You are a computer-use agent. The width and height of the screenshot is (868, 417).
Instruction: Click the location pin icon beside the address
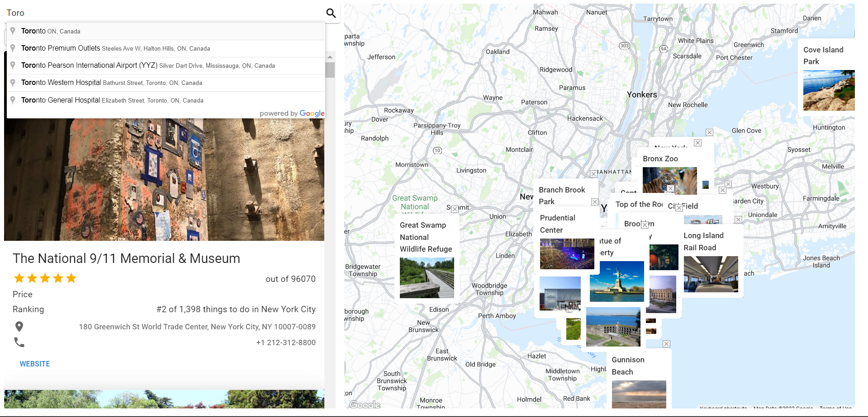pyautogui.click(x=19, y=326)
